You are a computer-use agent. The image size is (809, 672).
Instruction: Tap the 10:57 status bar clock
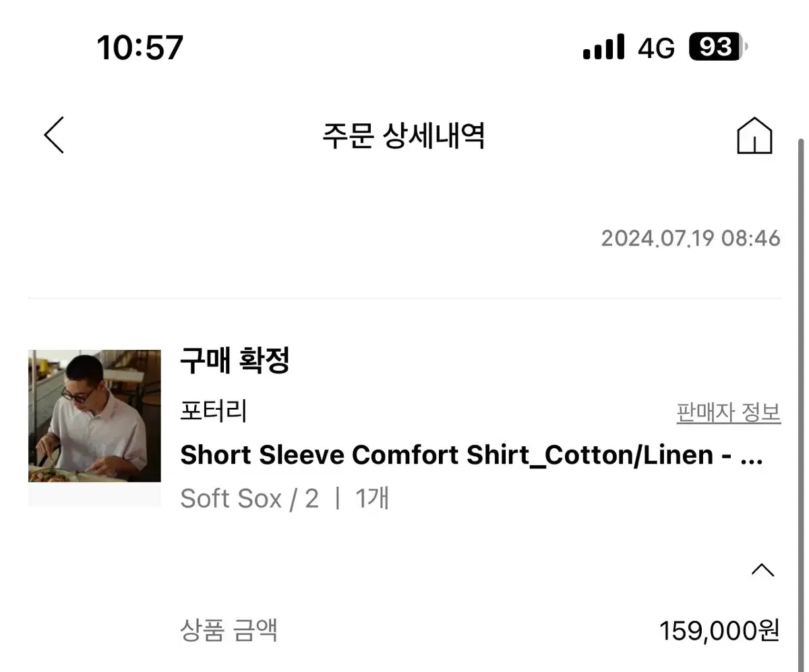pyautogui.click(x=140, y=48)
